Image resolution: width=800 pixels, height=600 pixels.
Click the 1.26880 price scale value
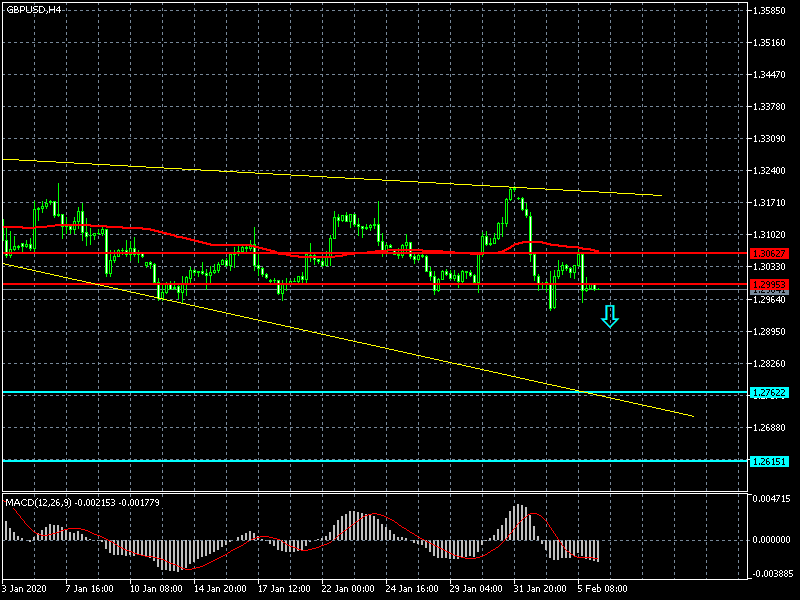pos(769,428)
